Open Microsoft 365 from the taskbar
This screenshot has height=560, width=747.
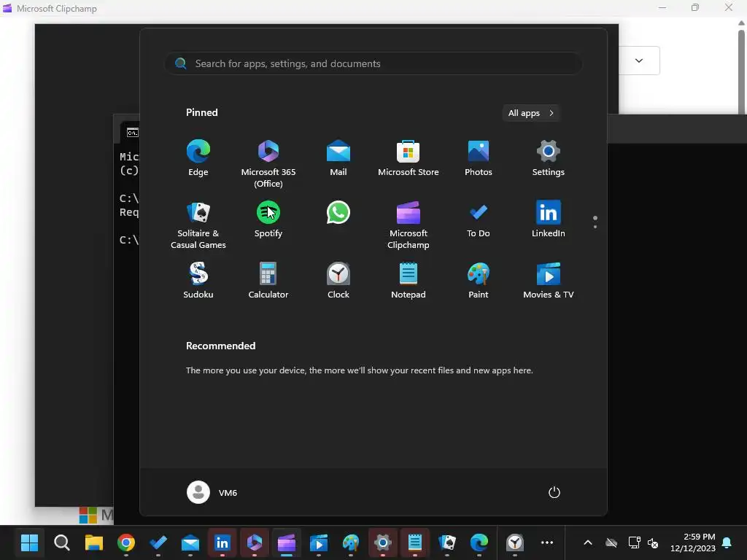pyautogui.click(x=255, y=542)
